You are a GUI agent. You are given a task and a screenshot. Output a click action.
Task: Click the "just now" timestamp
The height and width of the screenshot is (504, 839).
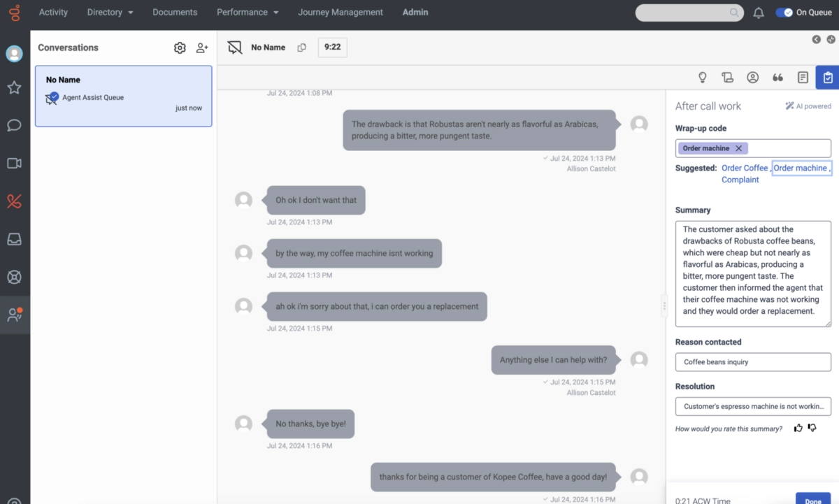(x=189, y=108)
